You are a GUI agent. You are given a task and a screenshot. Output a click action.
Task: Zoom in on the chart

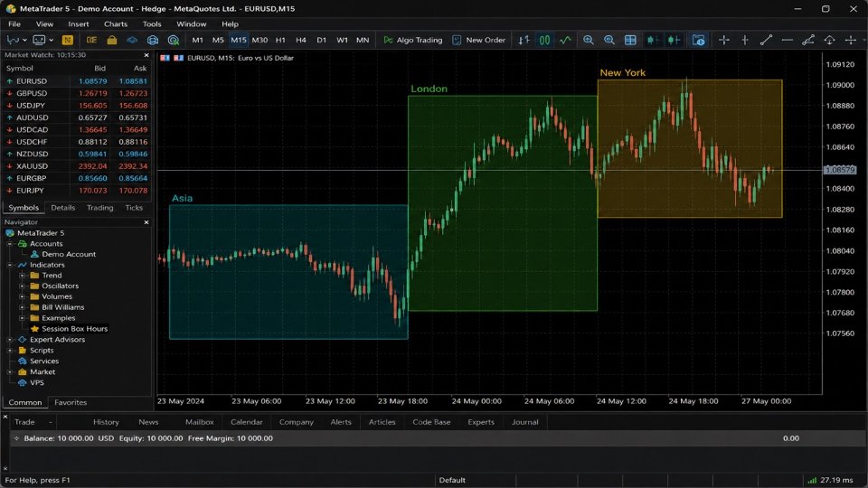click(589, 40)
